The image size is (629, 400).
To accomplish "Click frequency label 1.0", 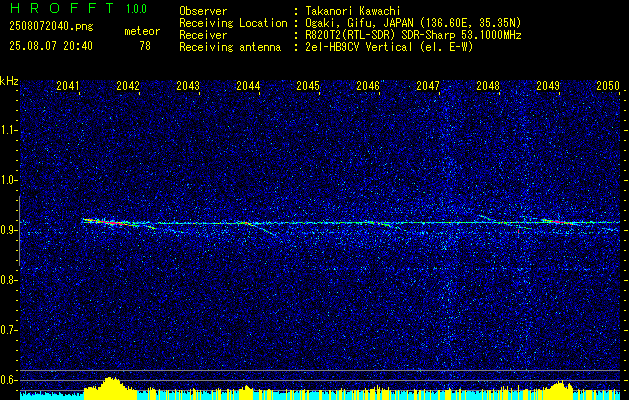I will pos(9,180).
